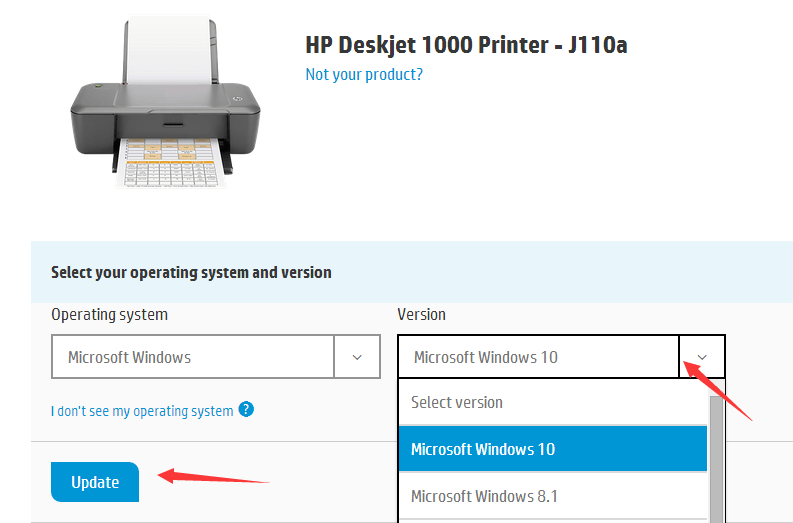Click the Operating system field label
Viewport: 793px width, 523px height.
click(x=109, y=315)
